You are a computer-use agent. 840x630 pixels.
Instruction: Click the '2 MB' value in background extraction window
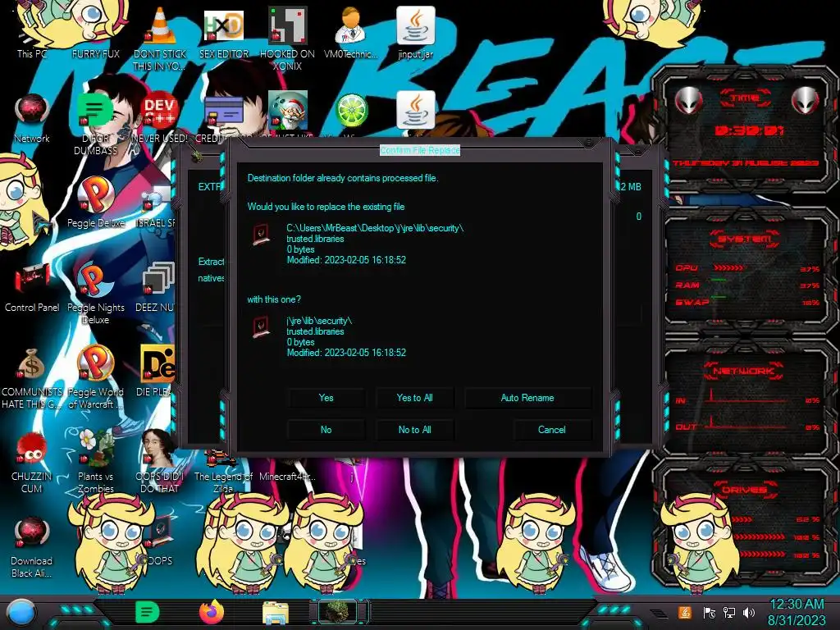(632, 187)
